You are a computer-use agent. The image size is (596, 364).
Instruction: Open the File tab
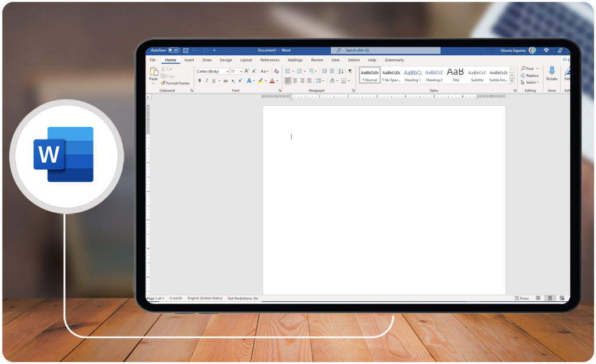coord(152,60)
